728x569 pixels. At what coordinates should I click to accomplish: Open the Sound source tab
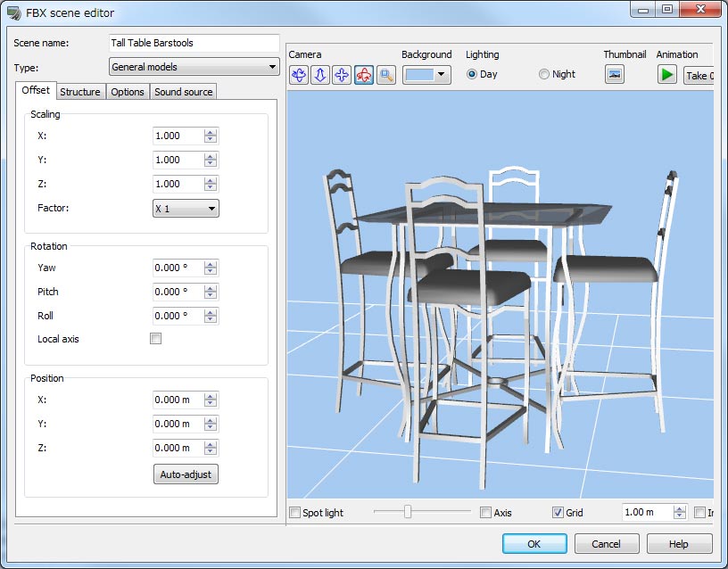click(184, 92)
